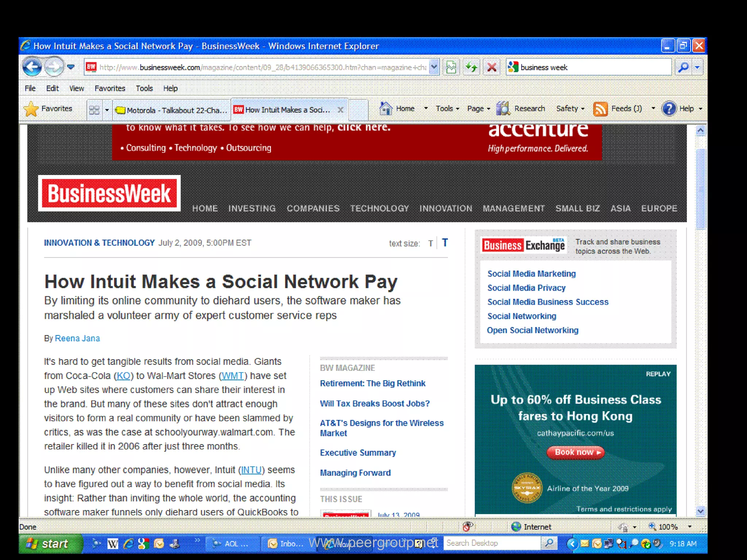Click the Home house icon
The image size is (747, 560).
pos(386,109)
